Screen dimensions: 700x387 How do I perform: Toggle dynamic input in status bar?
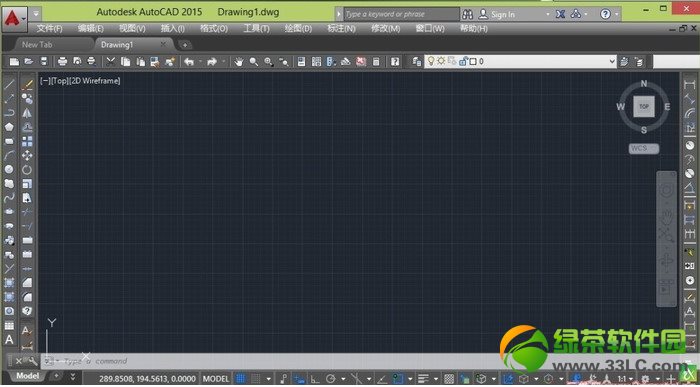299,379
